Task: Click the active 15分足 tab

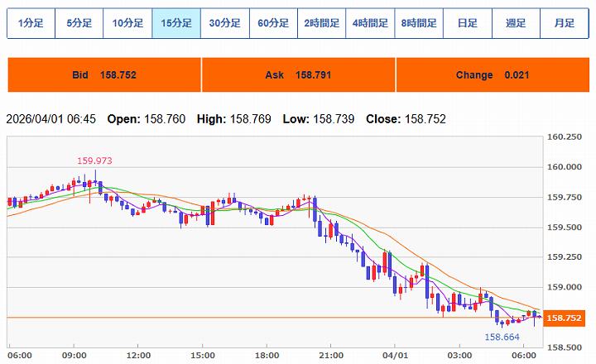Action: tap(176, 23)
